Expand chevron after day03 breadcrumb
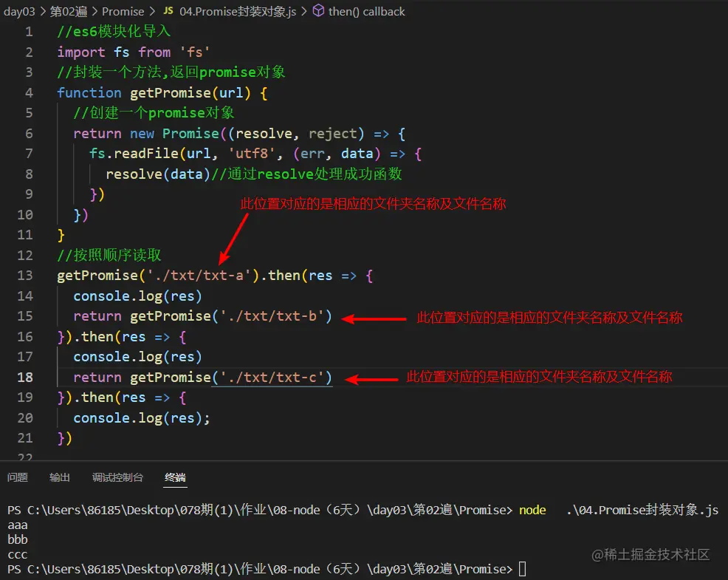Viewport: 728px width, 580px height. [43, 11]
